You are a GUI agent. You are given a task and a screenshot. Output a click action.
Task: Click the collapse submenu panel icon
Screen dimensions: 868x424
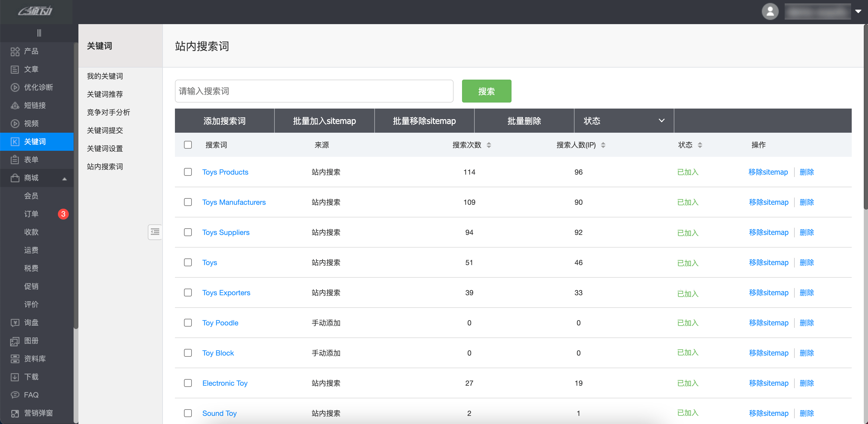[x=155, y=232]
